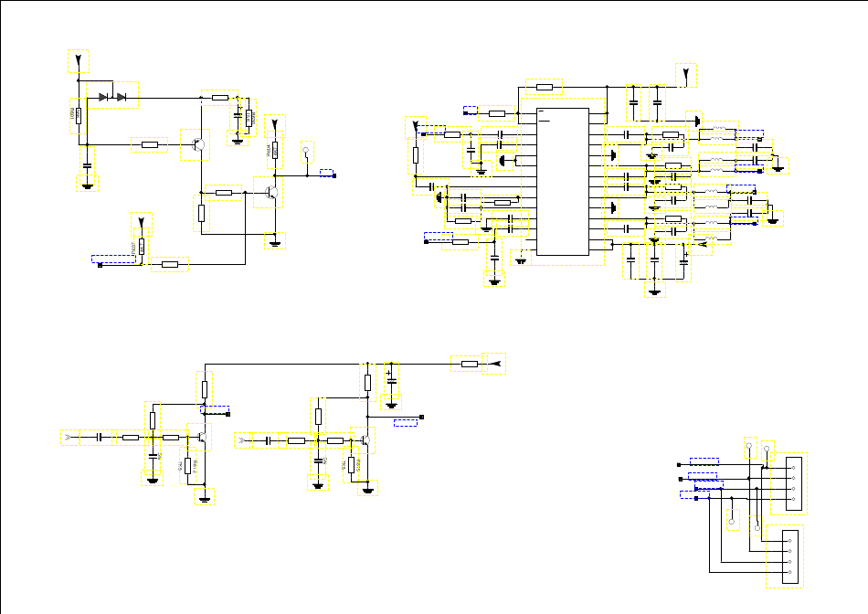The width and height of the screenshot is (868, 614).
Task: Click output terminal right of R604 transistor
Action: 333,175
